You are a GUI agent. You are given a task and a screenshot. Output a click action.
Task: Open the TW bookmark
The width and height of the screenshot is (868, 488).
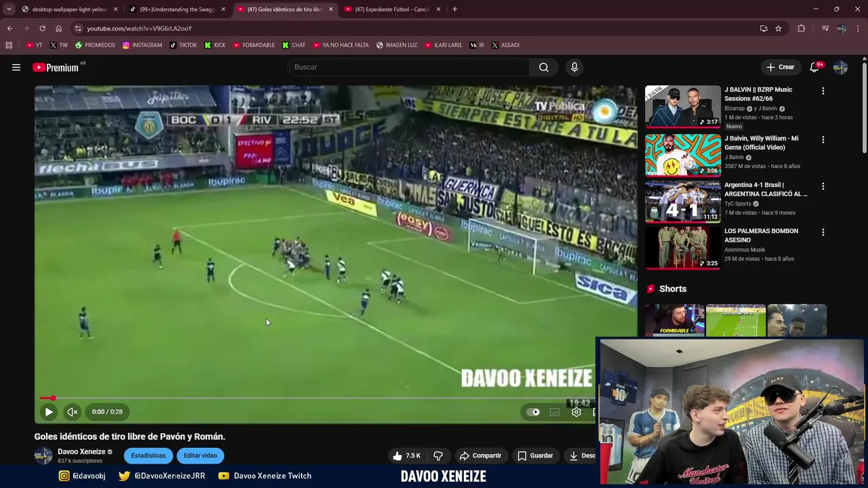tap(58, 45)
